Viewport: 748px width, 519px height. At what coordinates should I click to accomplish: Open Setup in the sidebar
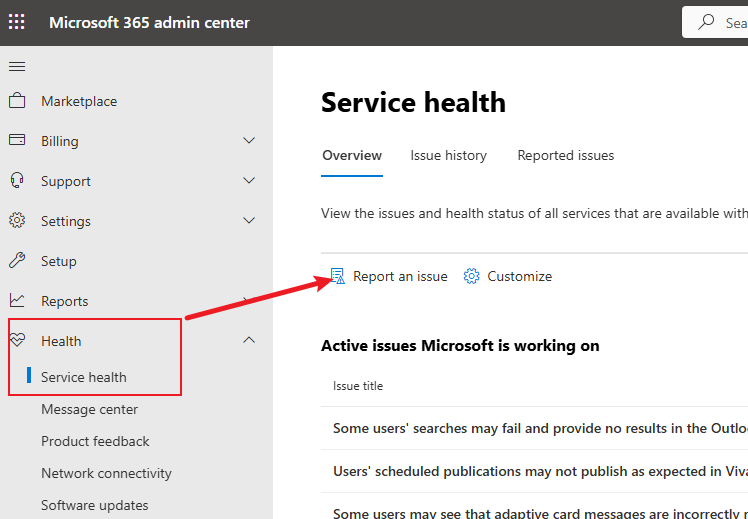point(59,261)
